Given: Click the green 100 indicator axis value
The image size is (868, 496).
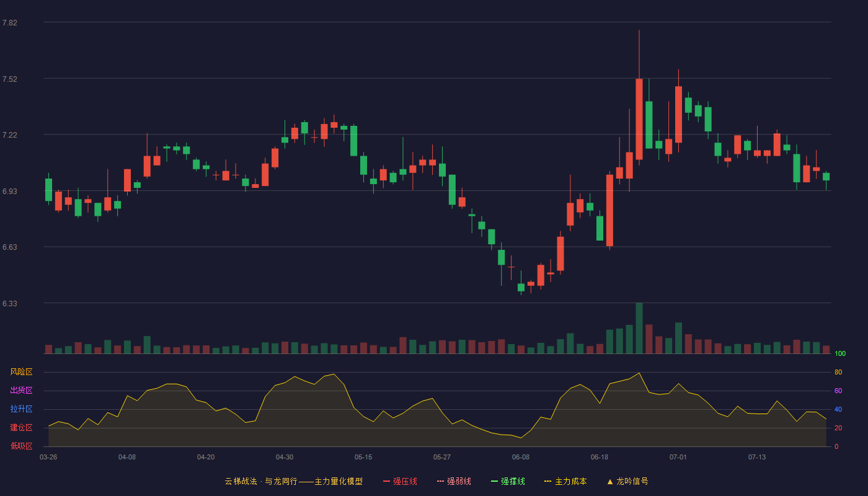Looking at the screenshot, I should coord(840,354).
